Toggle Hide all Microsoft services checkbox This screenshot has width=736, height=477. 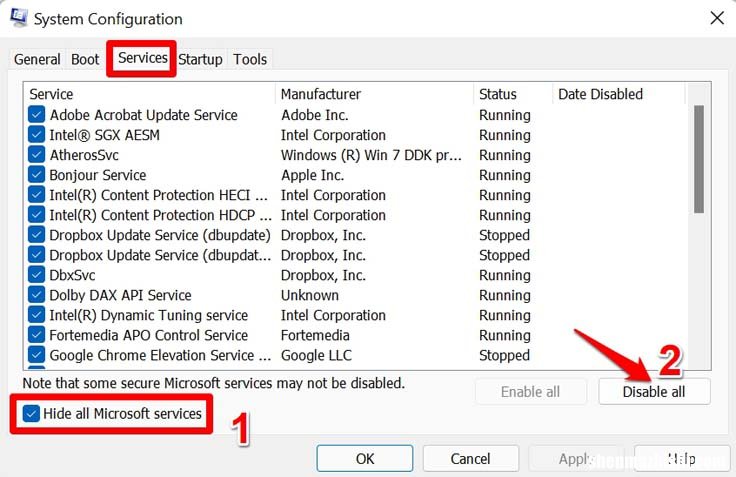pos(32,414)
